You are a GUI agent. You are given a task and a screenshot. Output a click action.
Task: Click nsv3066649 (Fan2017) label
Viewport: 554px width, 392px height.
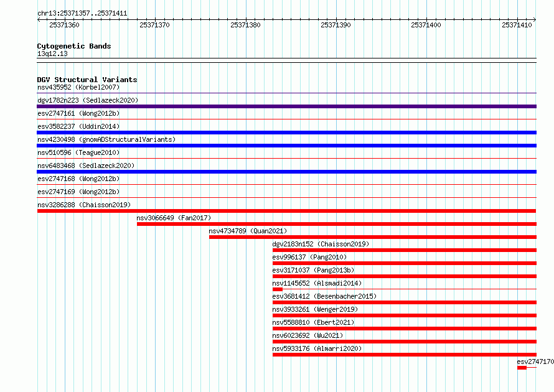point(174,218)
